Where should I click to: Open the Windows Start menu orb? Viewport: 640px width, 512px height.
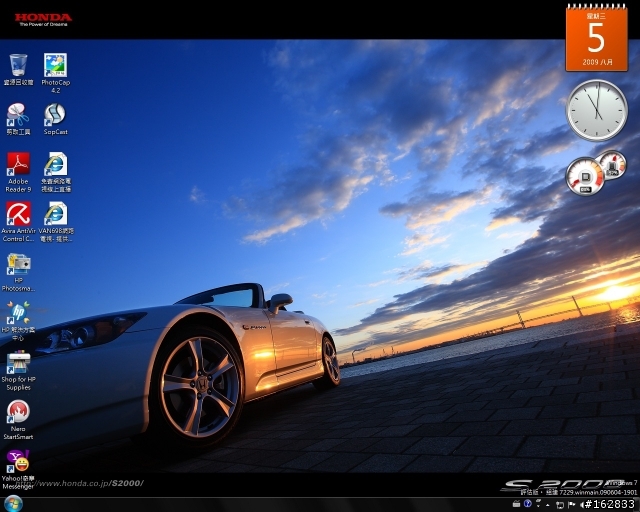click(x=13, y=504)
